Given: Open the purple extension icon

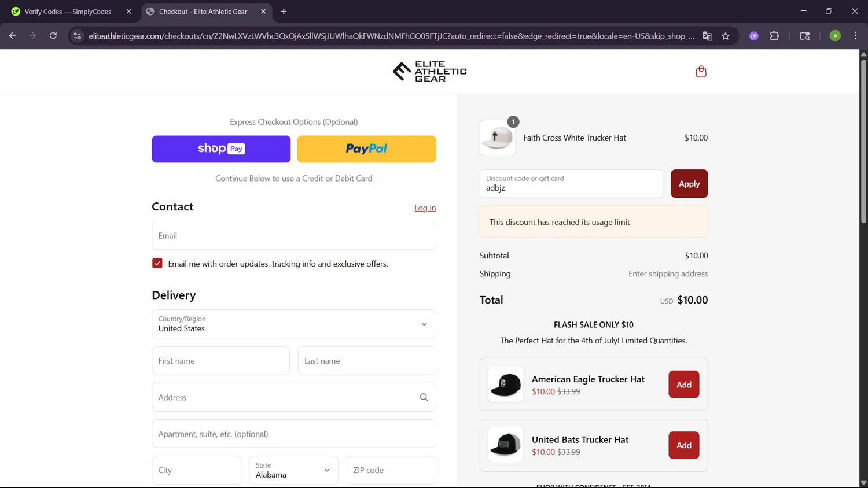Looking at the screenshot, I should coord(753,36).
